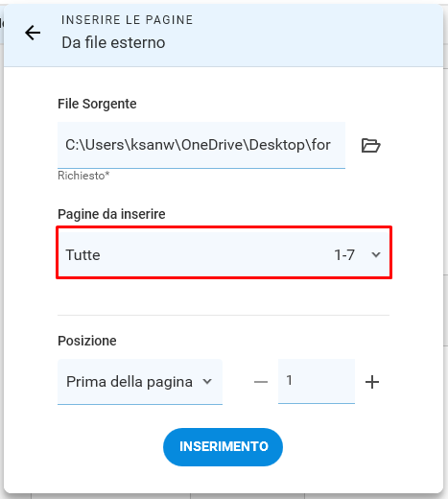This screenshot has width=448, height=499.
Task: Click the Posizione section label
Action: [87, 341]
